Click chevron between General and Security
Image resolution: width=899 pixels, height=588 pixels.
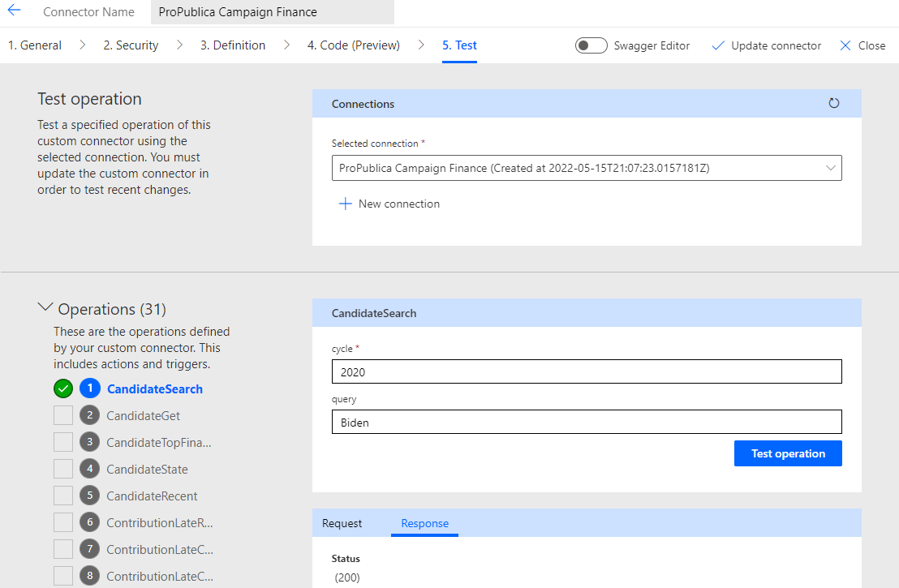[x=83, y=45]
